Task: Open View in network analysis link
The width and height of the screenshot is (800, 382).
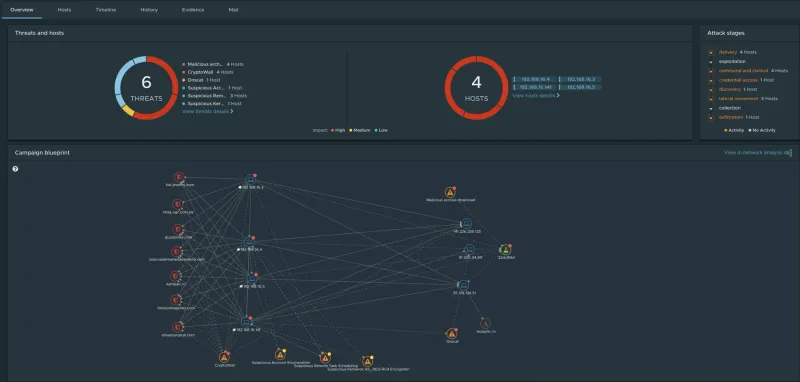Action: coord(758,152)
